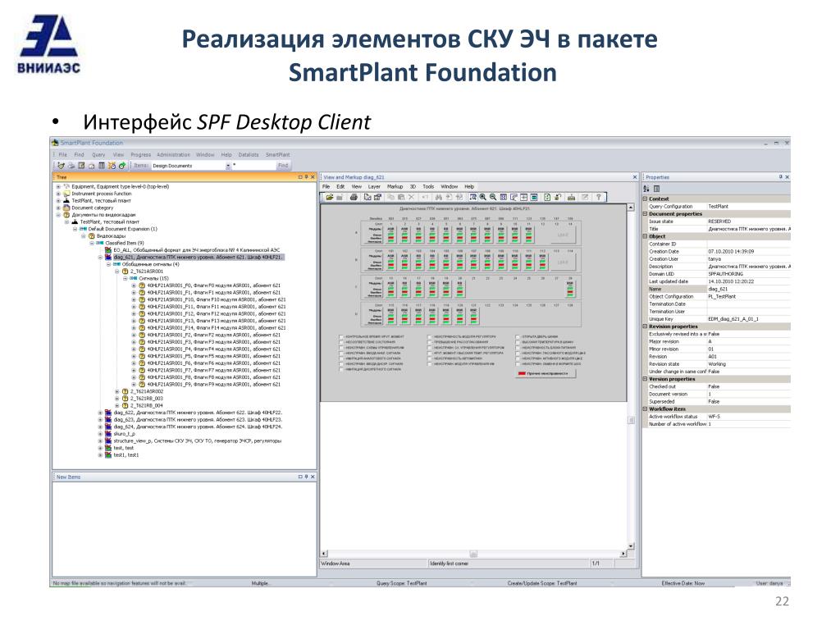840x630 pixels.
Task: Toggle the last checkbox in middle diagnostics column
Action: click(430, 363)
